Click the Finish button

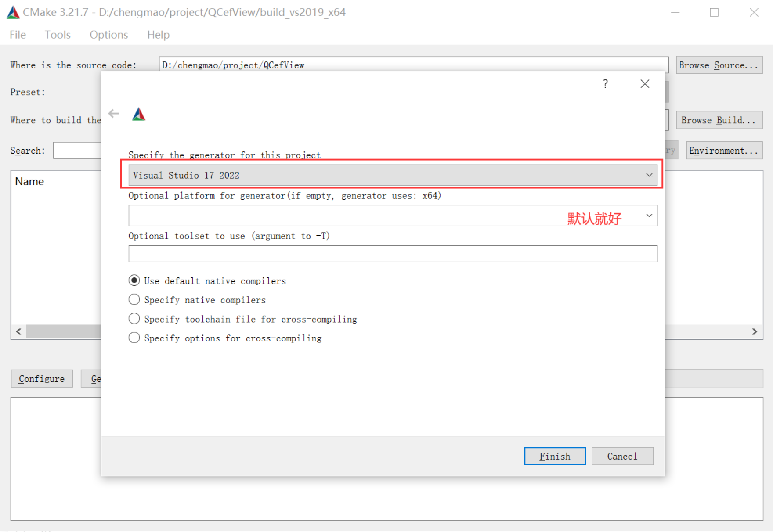pos(555,456)
